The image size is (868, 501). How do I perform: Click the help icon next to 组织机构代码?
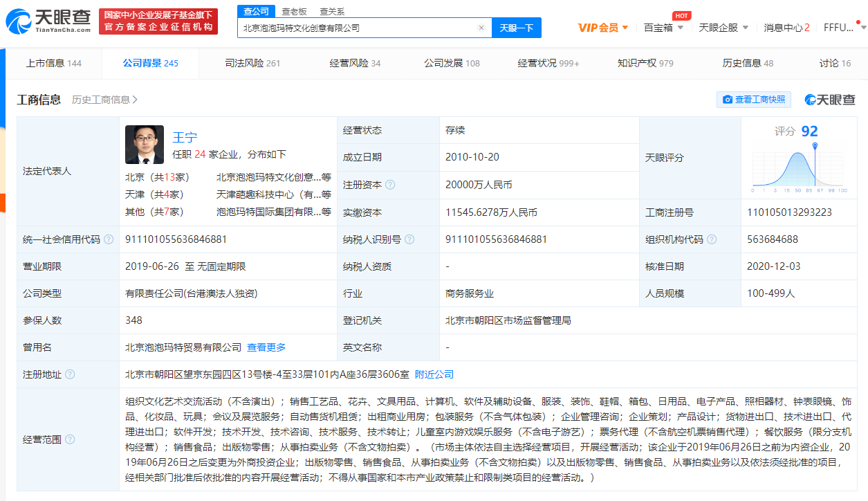712,239
